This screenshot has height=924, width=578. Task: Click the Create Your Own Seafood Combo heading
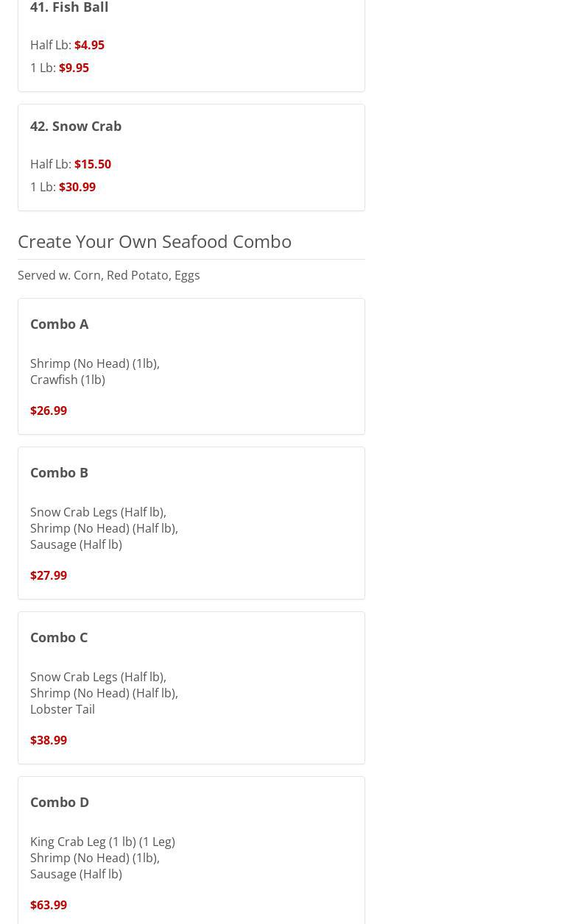point(155,241)
